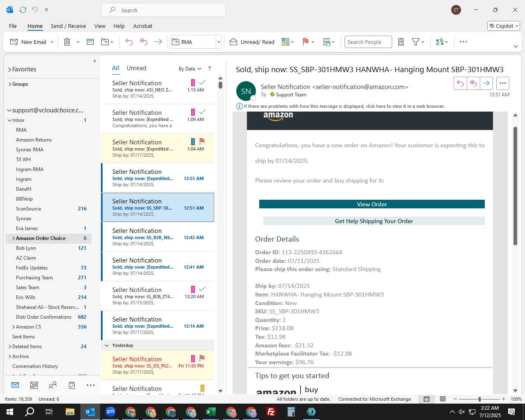Open the Zoom icon in taskbar
Image resolution: width=525 pixels, height=420 pixels.
[x=110, y=412]
